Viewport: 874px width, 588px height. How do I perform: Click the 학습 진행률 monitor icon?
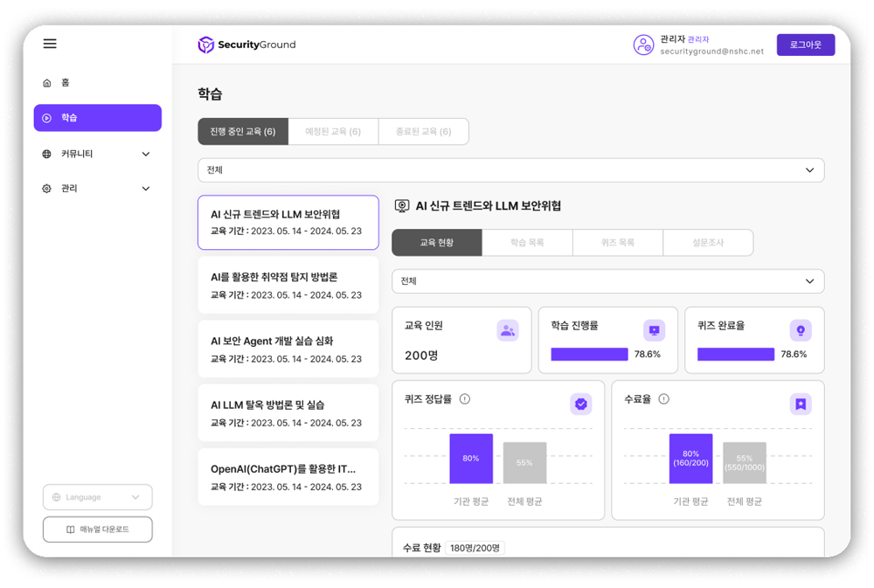(x=654, y=330)
